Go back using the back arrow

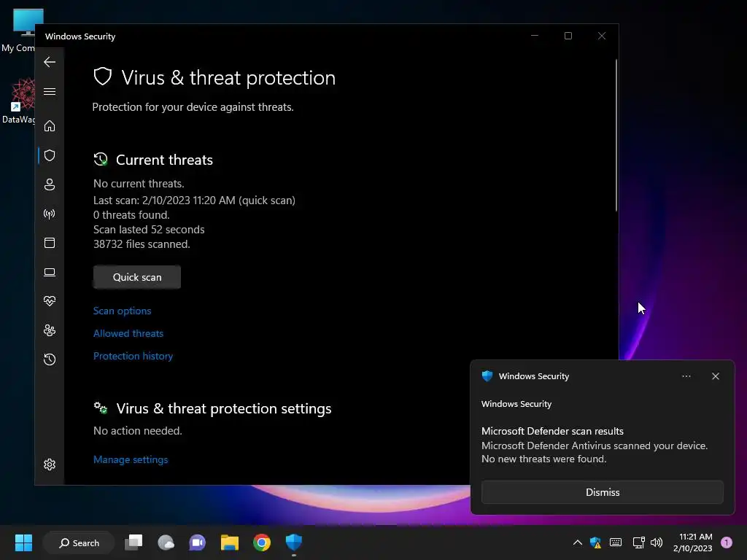pyautogui.click(x=50, y=62)
